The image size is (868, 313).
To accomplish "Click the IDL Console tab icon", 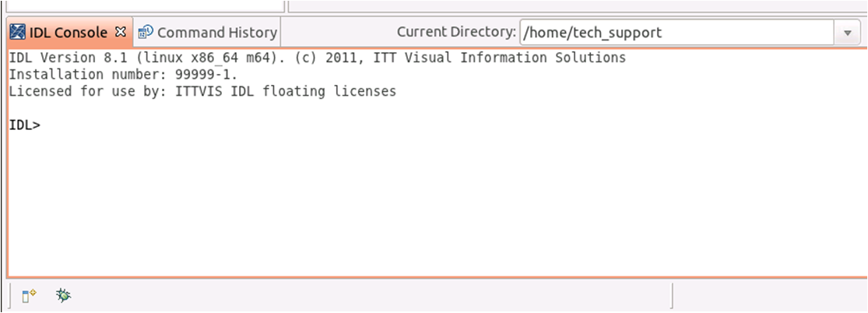I will 17,33.
